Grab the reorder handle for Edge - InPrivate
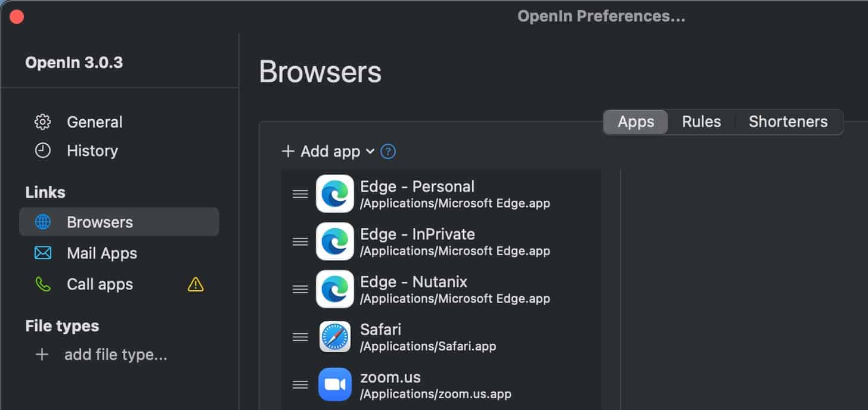 (300, 241)
